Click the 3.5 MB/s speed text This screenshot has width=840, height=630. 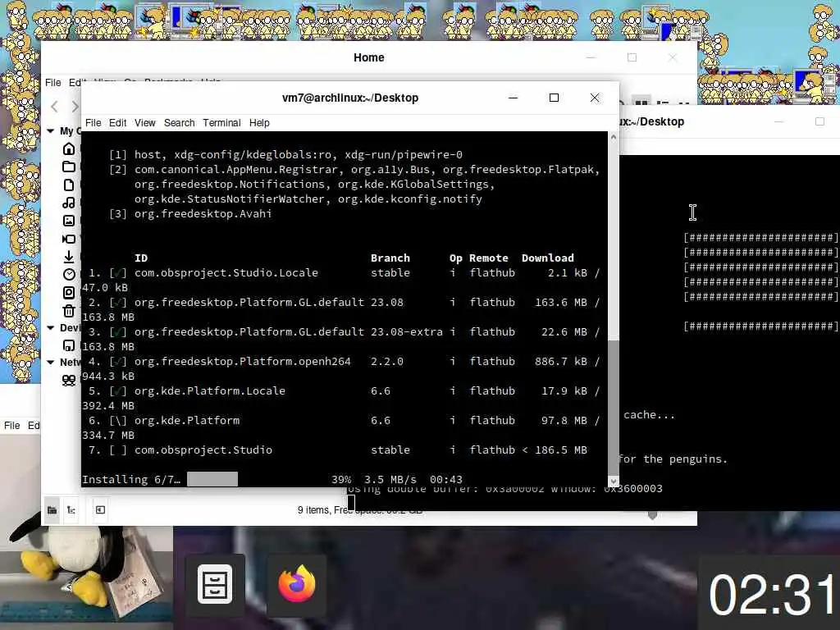[390, 479]
